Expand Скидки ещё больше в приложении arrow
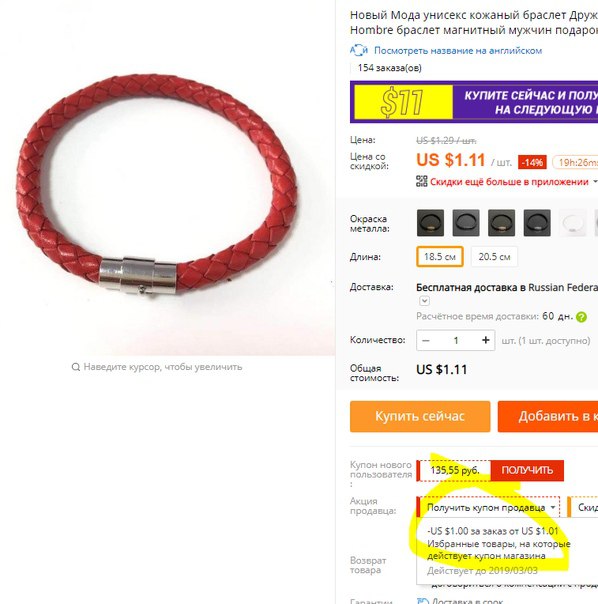This screenshot has width=598, height=604. pyautogui.click(x=595, y=181)
